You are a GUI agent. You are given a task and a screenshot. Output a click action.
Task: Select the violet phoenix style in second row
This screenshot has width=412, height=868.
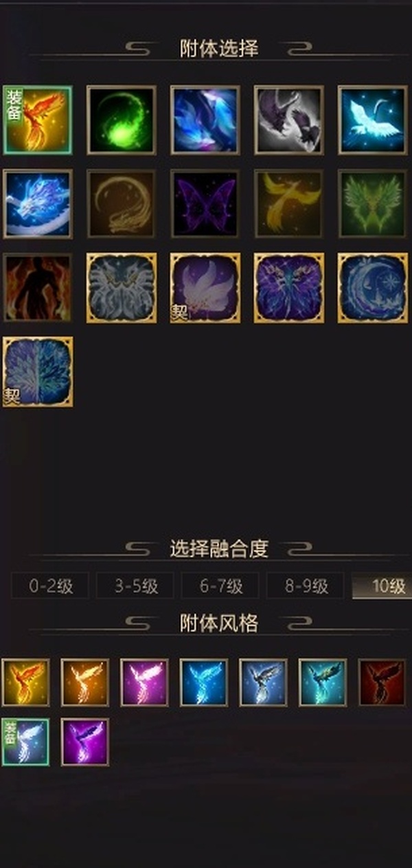click(x=85, y=742)
